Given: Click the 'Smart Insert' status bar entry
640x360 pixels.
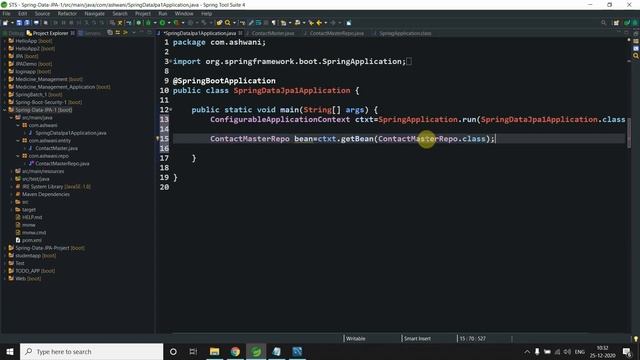Looking at the screenshot, I should [417, 338].
